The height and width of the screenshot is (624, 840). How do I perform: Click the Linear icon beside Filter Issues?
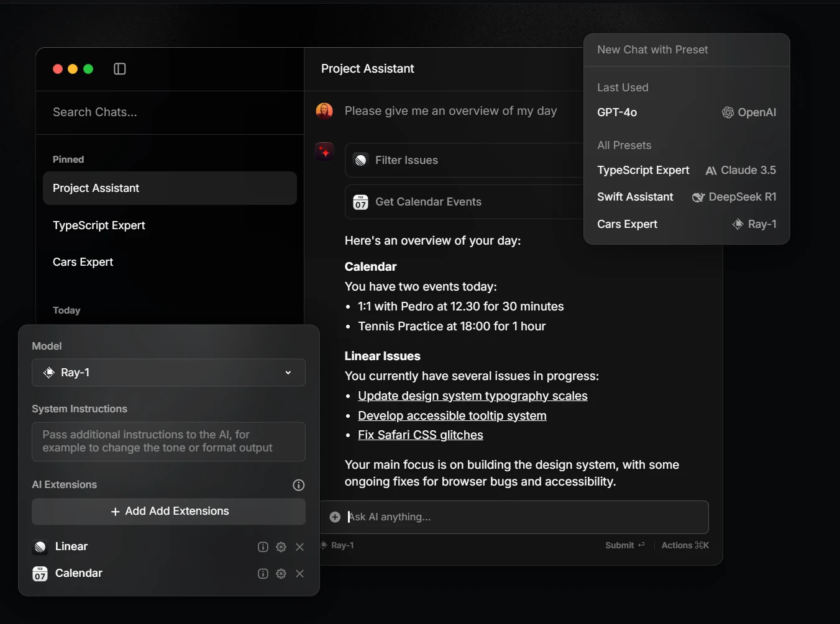click(360, 160)
